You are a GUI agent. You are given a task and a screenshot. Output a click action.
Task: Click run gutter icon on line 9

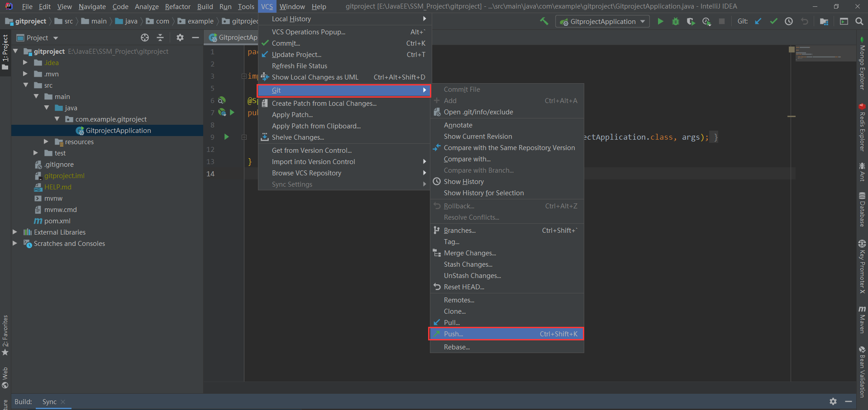[x=227, y=137]
